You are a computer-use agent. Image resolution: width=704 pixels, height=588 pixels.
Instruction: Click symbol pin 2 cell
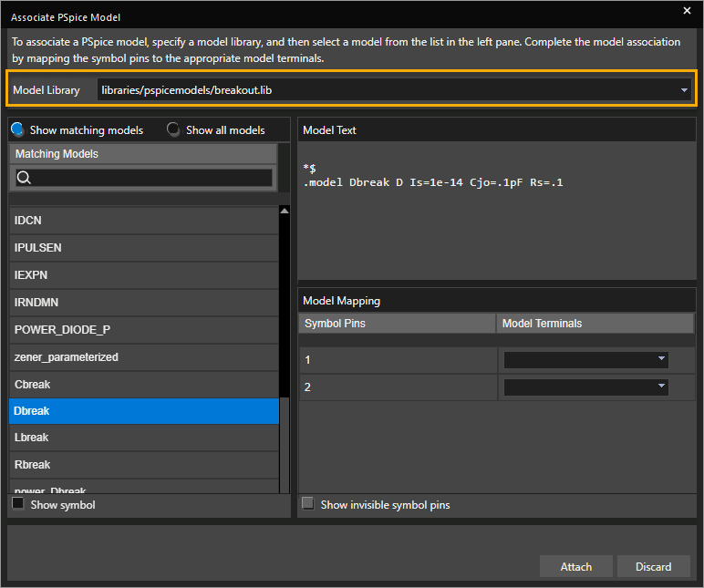[399, 387]
